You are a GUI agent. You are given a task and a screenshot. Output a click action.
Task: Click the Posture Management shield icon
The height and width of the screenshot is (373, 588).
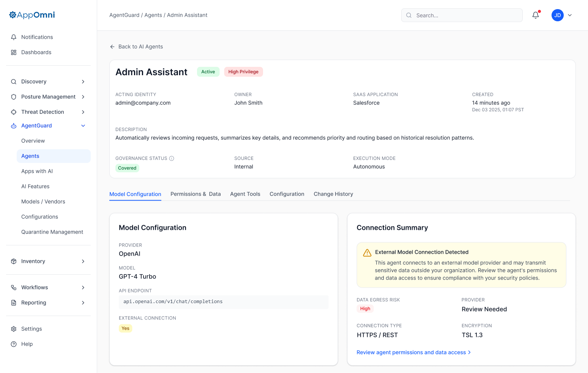(x=14, y=96)
